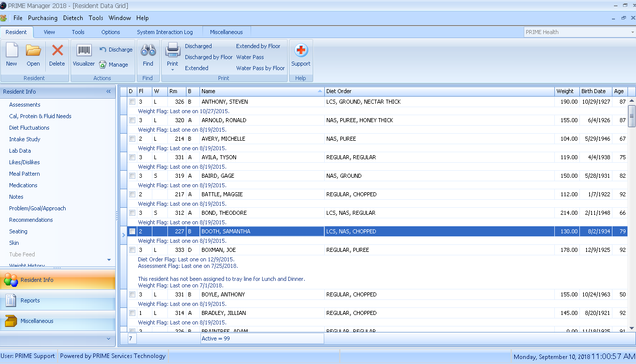The height and width of the screenshot is (364, 636).
Task: Click the Manage recycle icon
Action: coord(103,65)
